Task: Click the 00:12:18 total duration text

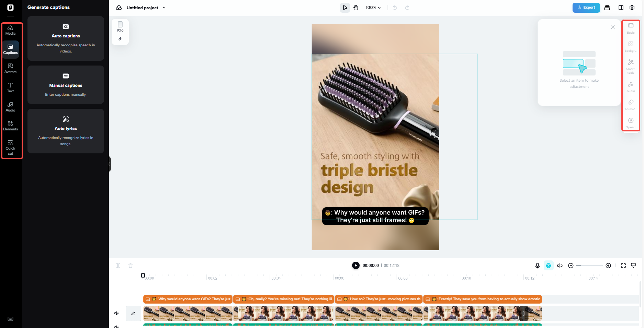Action: pos(392,266)
